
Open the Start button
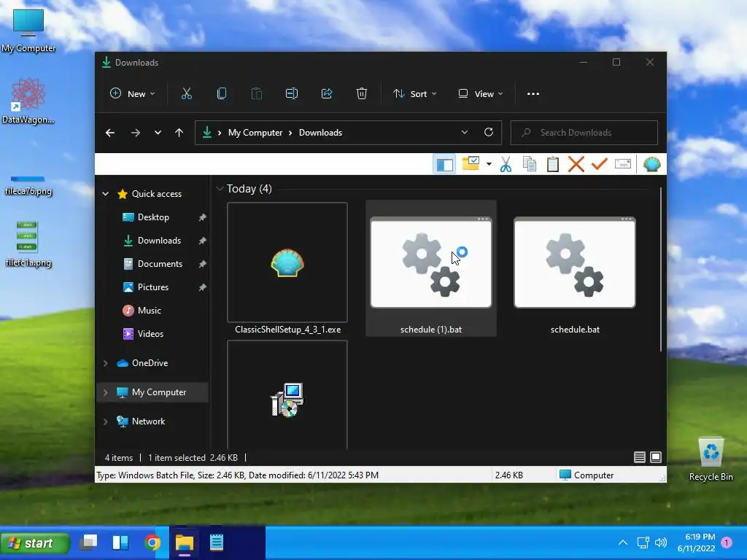click(x=35, y=543)
